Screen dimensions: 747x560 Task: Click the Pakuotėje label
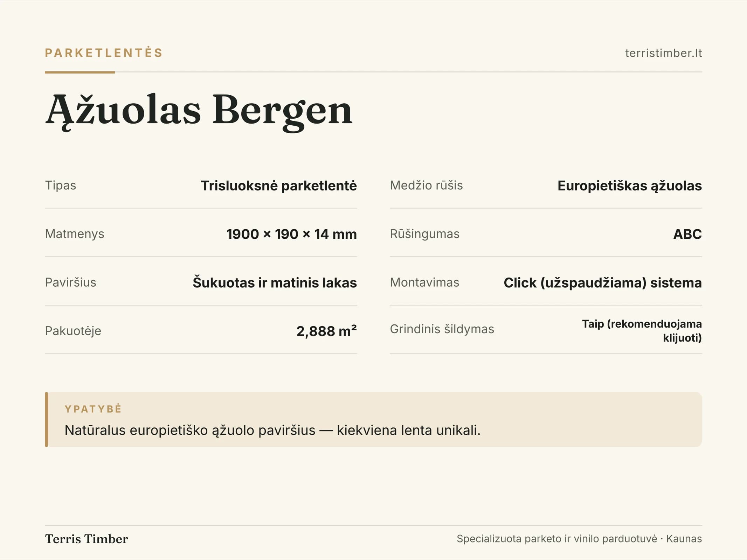coord(73,331)
